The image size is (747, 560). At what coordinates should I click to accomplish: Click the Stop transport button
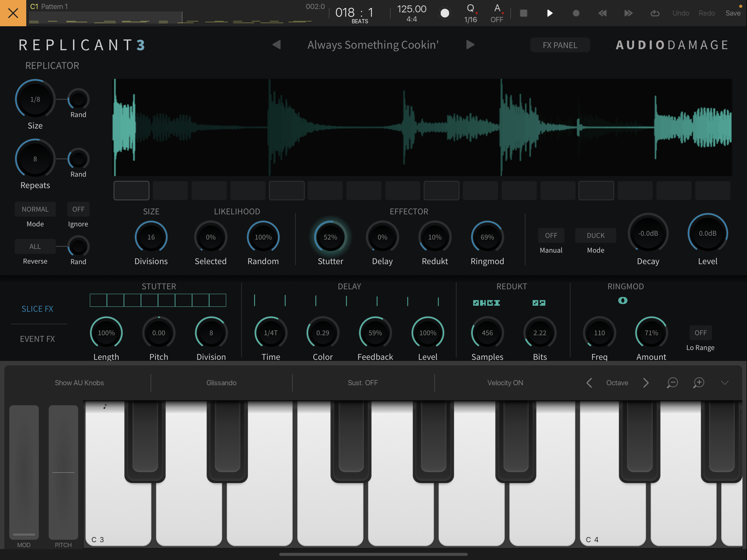[x=523, y=13]
